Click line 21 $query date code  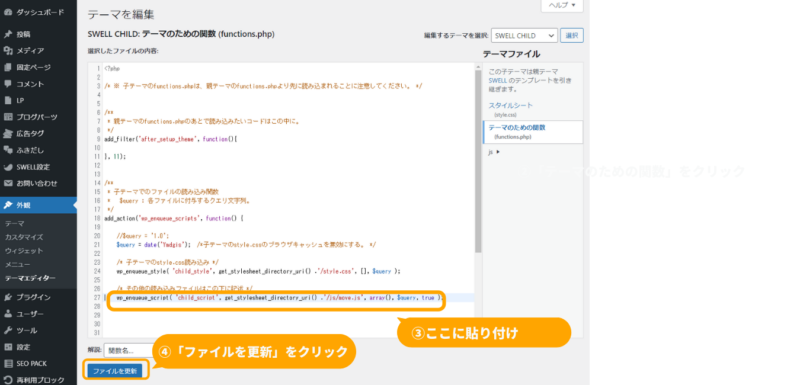coord(246,245)
